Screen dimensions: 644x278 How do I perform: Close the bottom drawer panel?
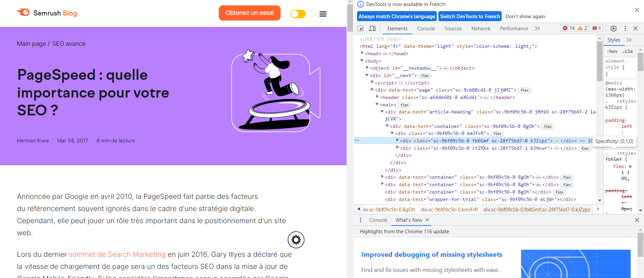[637, 220]
